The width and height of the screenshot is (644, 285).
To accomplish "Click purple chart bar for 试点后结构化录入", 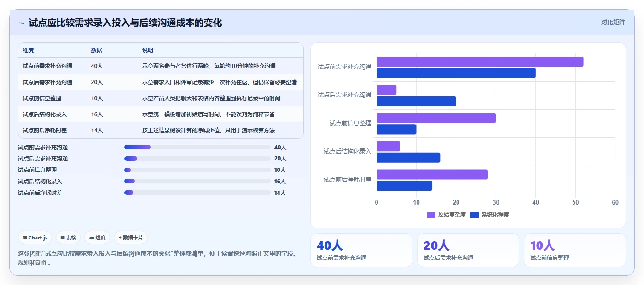I will click(389, 146).
